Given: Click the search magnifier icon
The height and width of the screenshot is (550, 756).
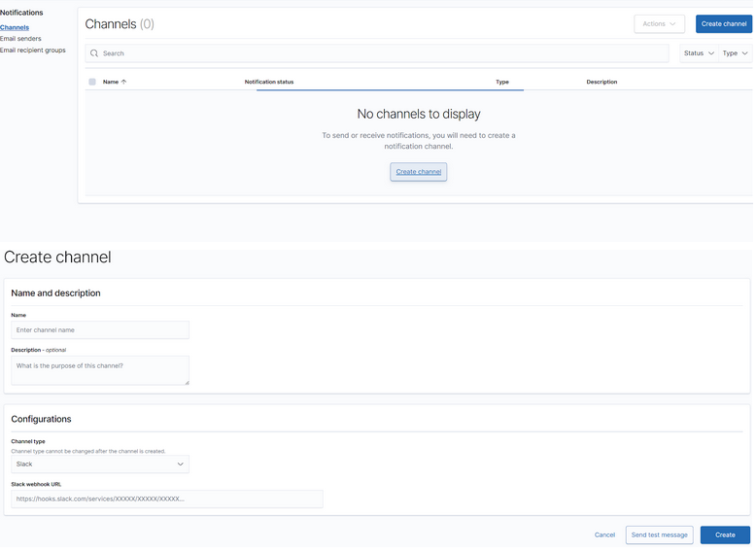Looking at the screenshot, I should click(x=94, y=53).
